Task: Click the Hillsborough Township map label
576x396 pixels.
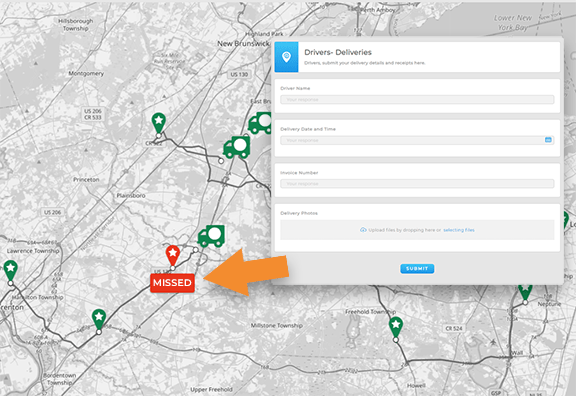Action: [75, 25]
